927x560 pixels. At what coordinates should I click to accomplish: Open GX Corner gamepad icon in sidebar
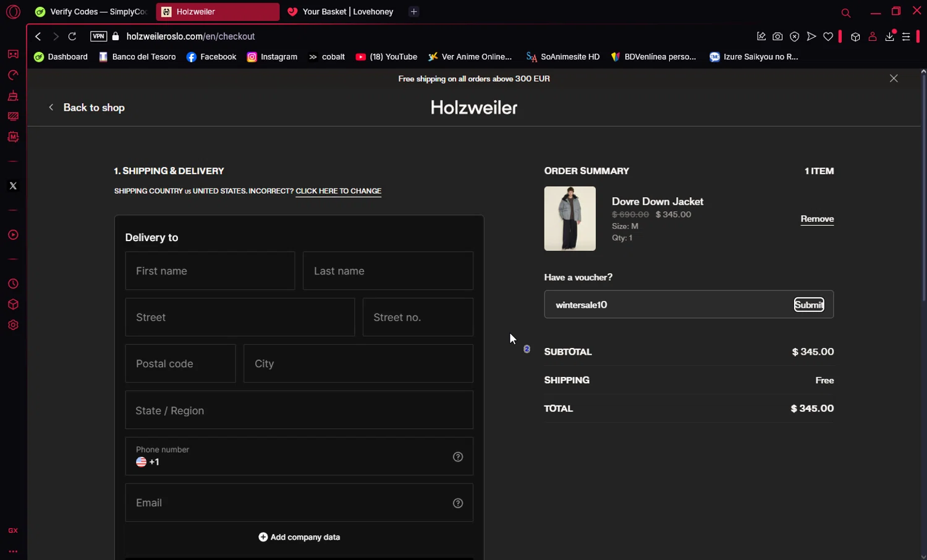[13, 54]
